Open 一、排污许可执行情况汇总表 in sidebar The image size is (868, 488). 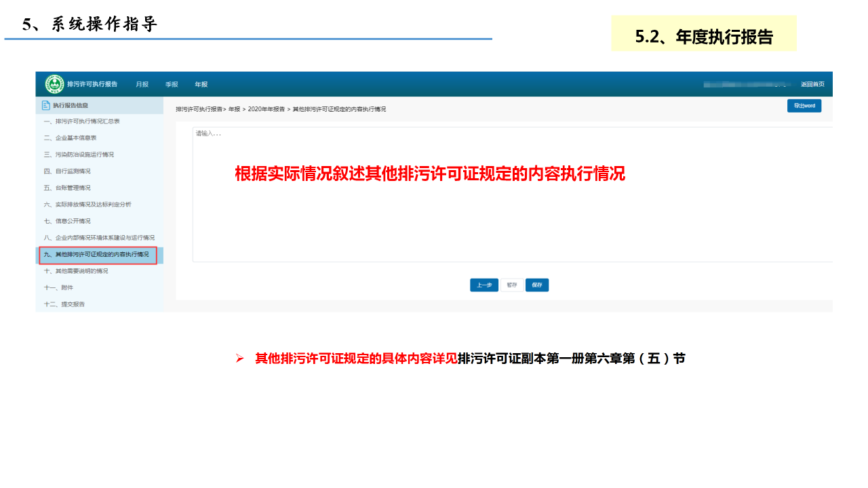click(x=82, y=121)
